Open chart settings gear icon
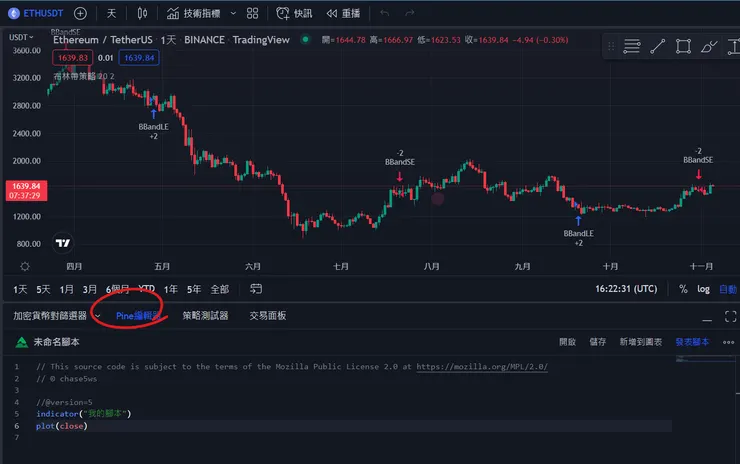Screen dimensions: 740x464 pos(25,266)
